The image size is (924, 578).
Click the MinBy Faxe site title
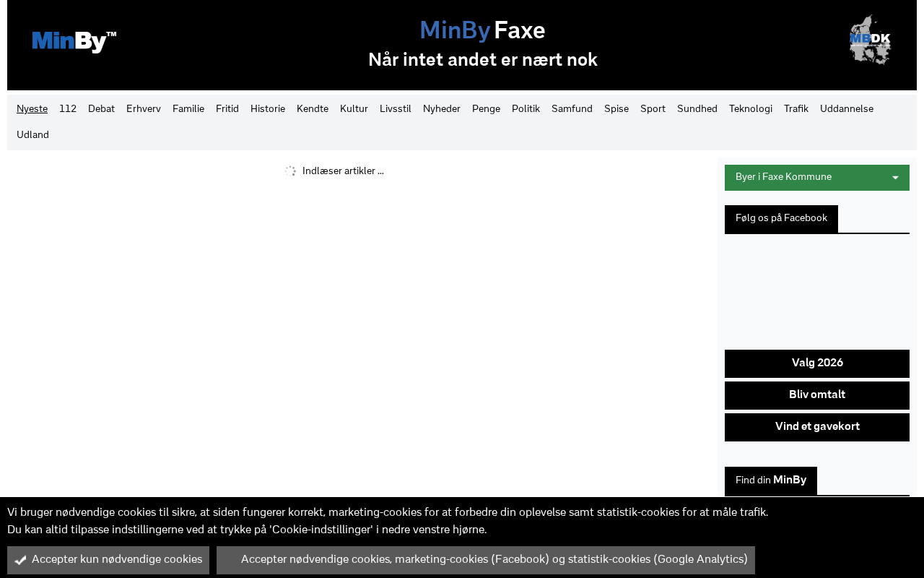pyautogui.click(x=482, y=30)
